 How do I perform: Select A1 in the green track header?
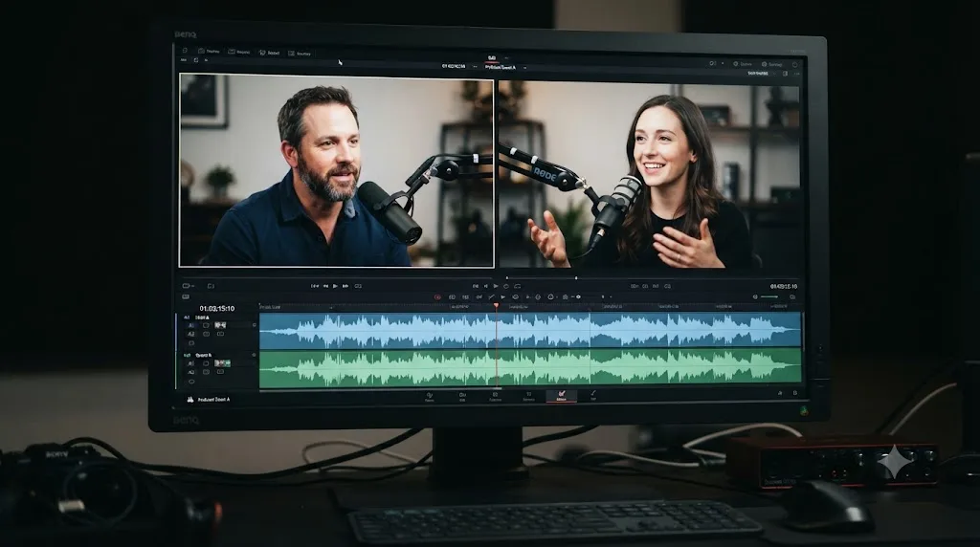pos(190,362)
